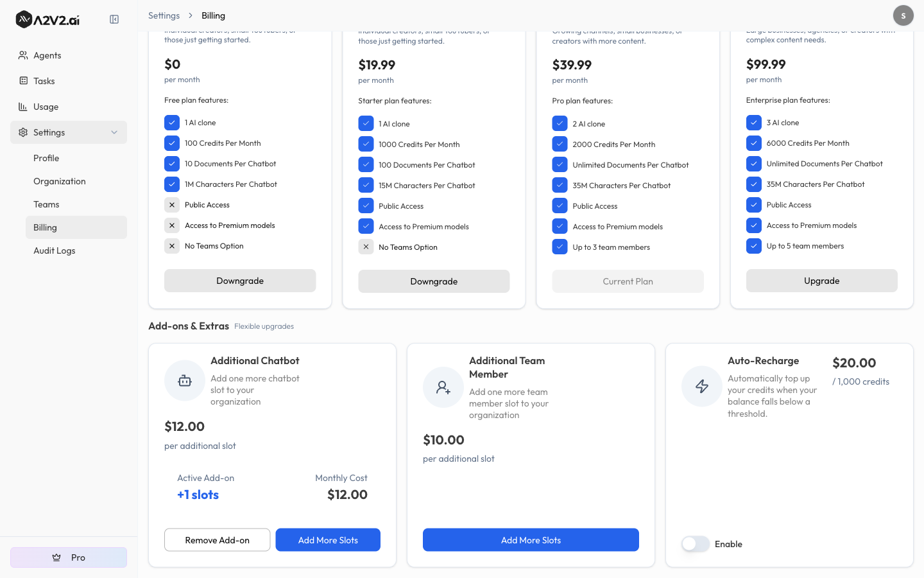The width and height of the screenshot is (924, 578).
Task: Click X icon beside Free Access to Premium models
Action: [172, 225]
